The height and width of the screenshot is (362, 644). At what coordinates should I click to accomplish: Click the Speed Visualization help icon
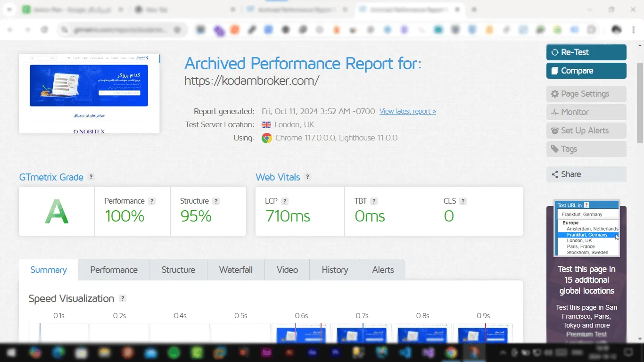pos(123,299)
